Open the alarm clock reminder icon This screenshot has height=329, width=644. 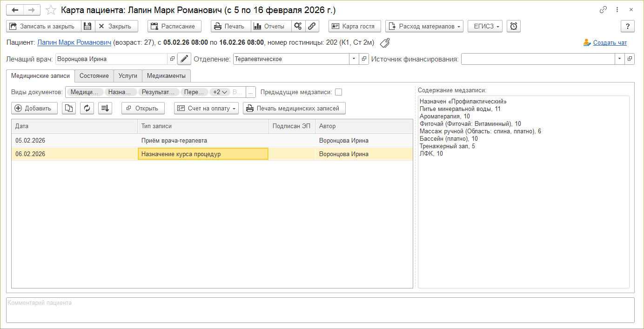click(x=514, y=26)
